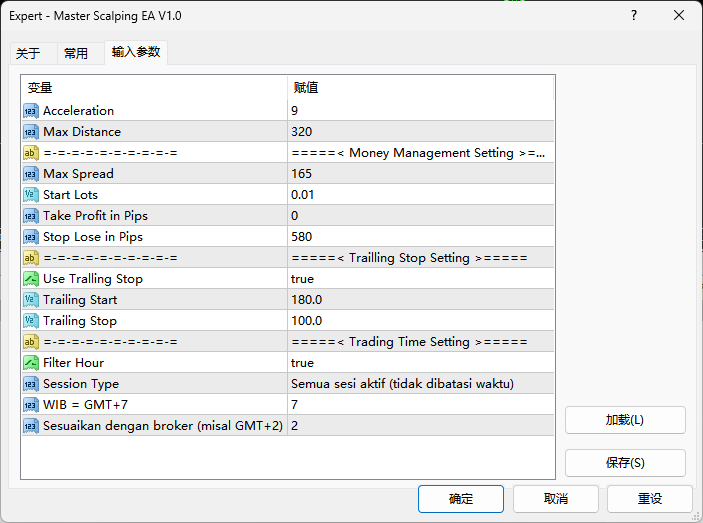Confirm with the 确定 button

point(461,498)
